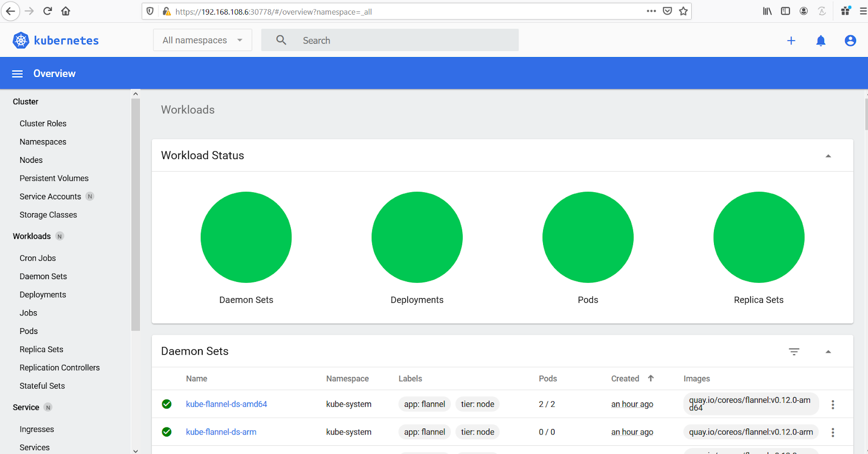The width and height of the screenshot is (868, 454).
Task: Open Daemon Sets in sidebar
Action: tap(43, 276)
